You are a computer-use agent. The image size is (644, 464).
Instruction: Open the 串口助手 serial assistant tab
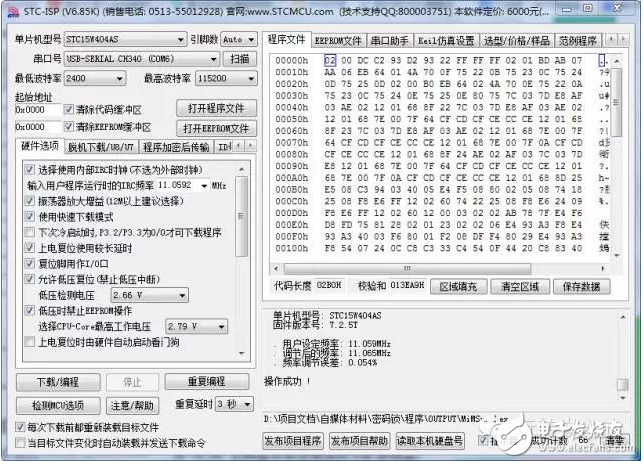[389, 41]
